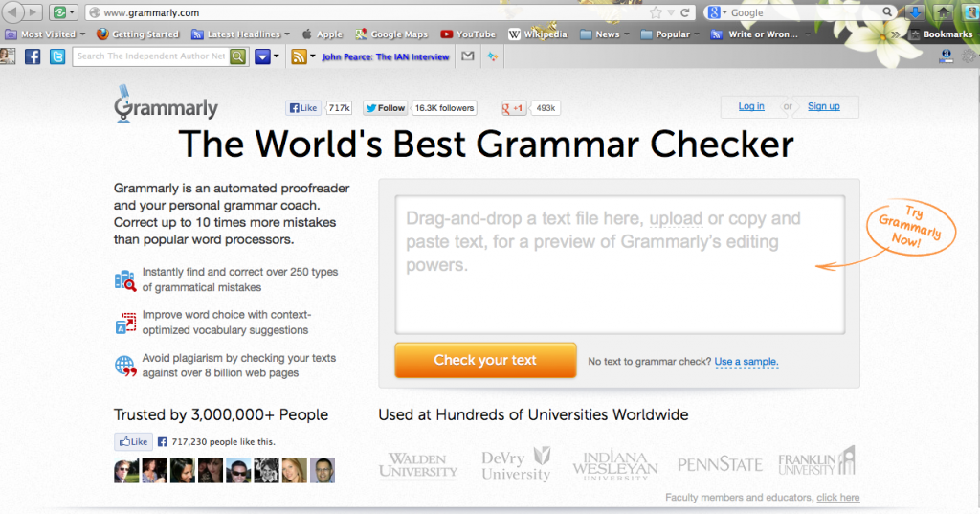Open the dropdown arrow beside the green sync icon
This screenshot has width=980, height=514.
pyautogui.click(x=72, y=12)
